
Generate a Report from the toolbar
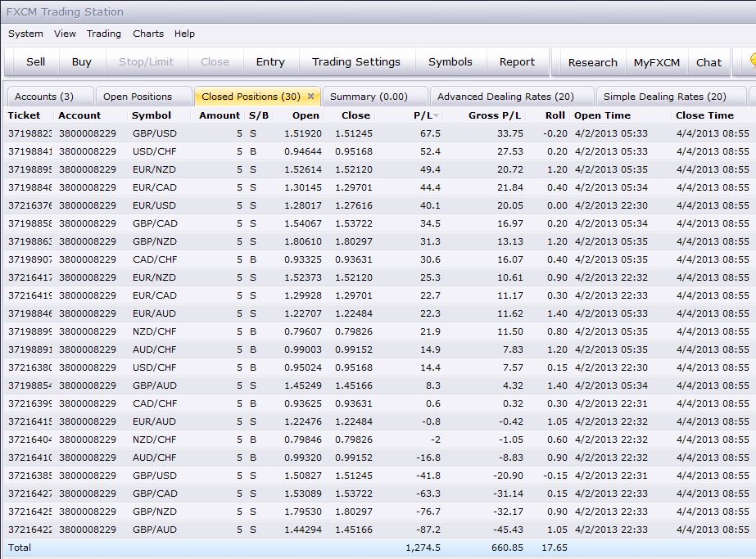(518, 61)
